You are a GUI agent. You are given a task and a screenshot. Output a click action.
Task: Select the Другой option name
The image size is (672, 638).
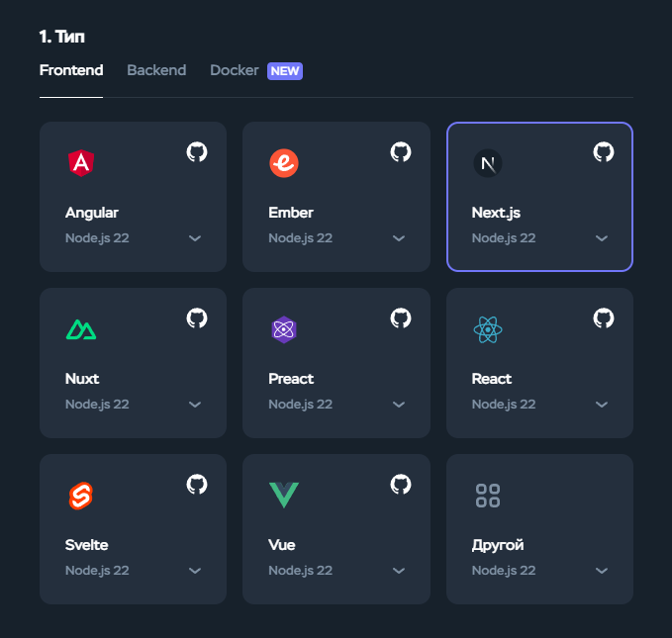point(498,545)
